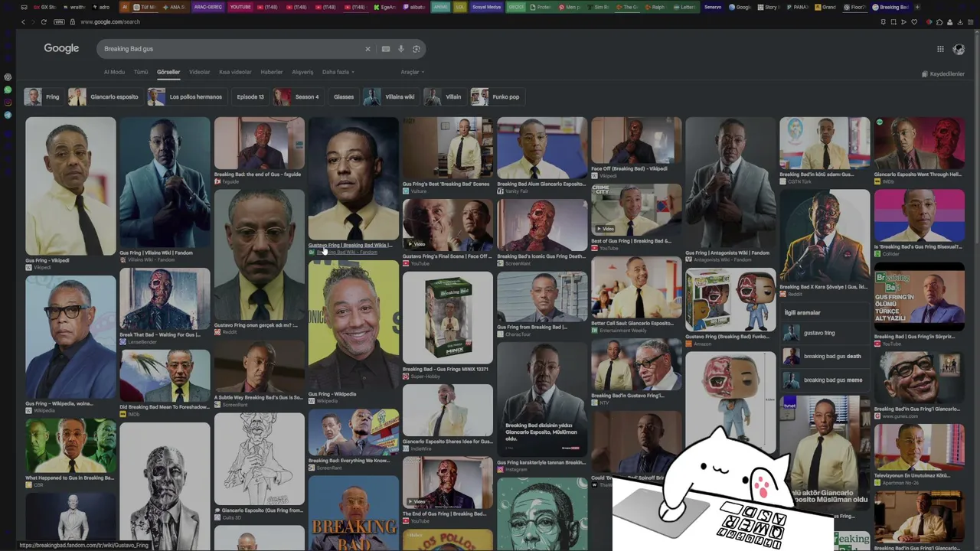Switch to the Haberler tab
Image resolution: width=980 pixels, height=551 pixels.
pyautogui.click(x=272, y=72)
